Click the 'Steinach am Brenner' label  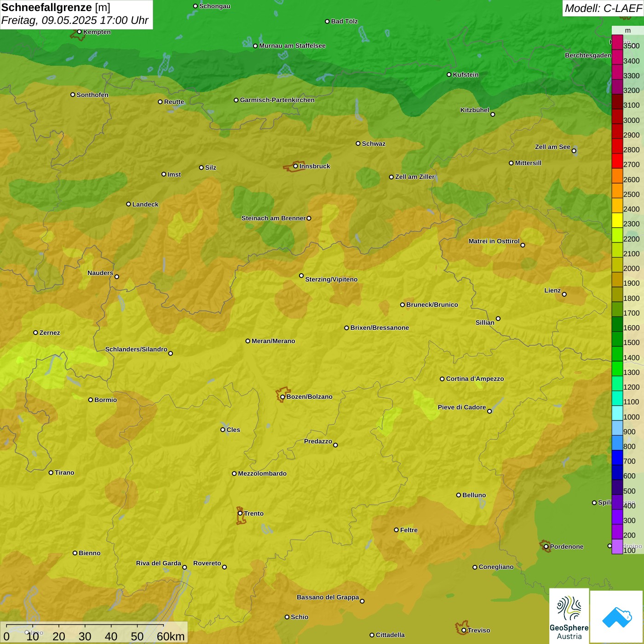(x=274, y=218)
